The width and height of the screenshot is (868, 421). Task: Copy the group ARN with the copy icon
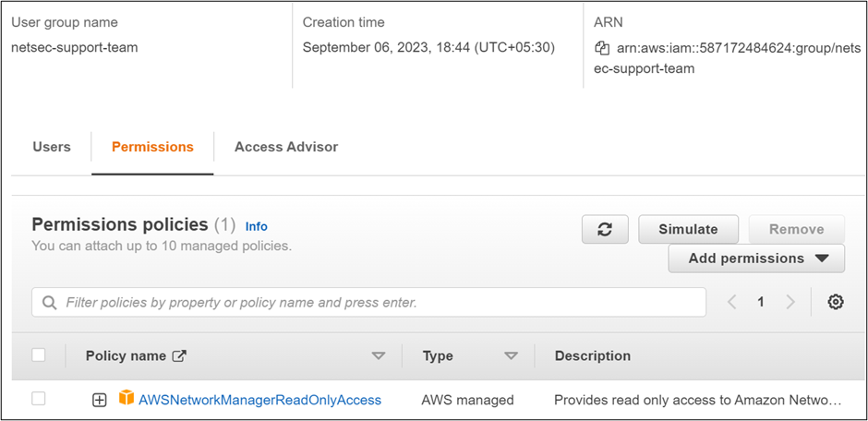coord(603,48)
